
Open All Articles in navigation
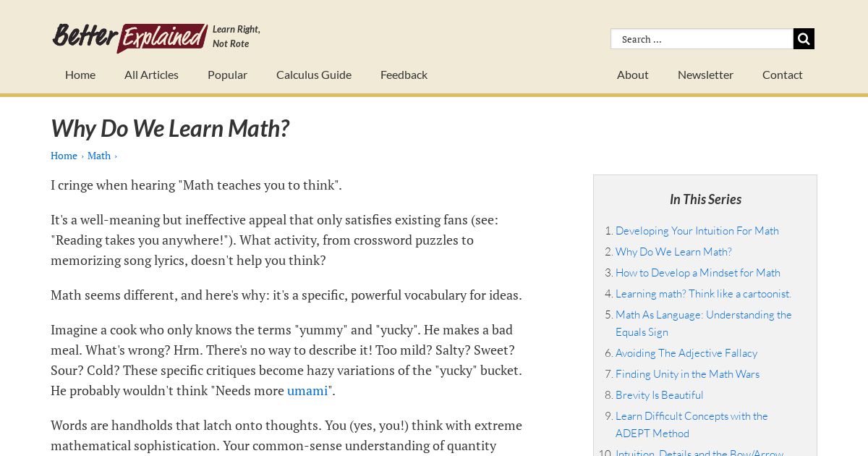pos(151,75)
